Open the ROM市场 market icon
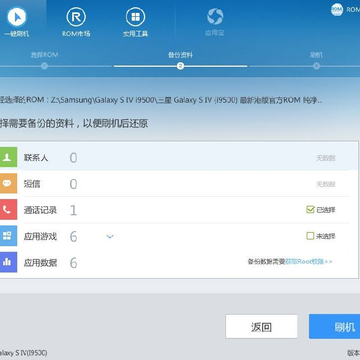Screen dimensions: 360x360 (x=76, y=17)
